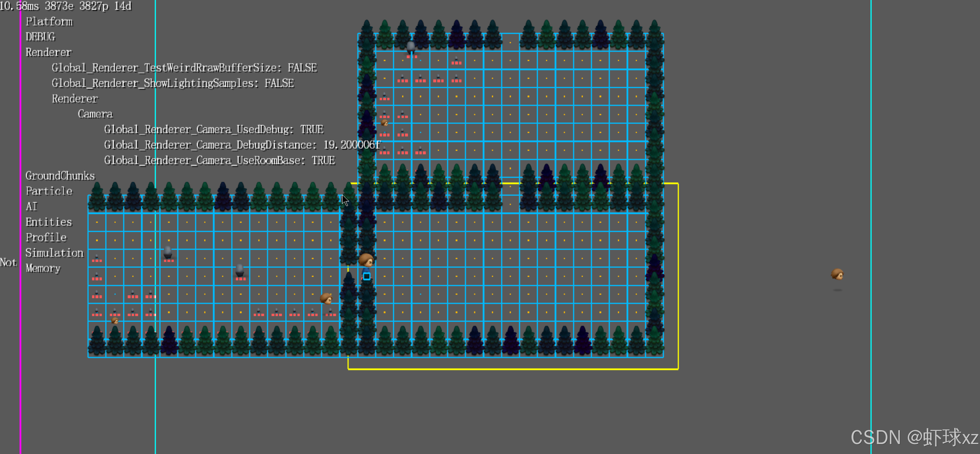Collapse the Camera debug group
Screen dimensions: 980x454
(95, 114)
